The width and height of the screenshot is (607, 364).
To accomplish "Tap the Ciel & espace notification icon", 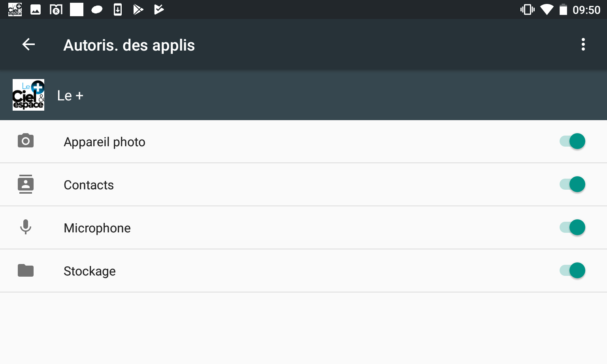I will [x=15, y=9].
